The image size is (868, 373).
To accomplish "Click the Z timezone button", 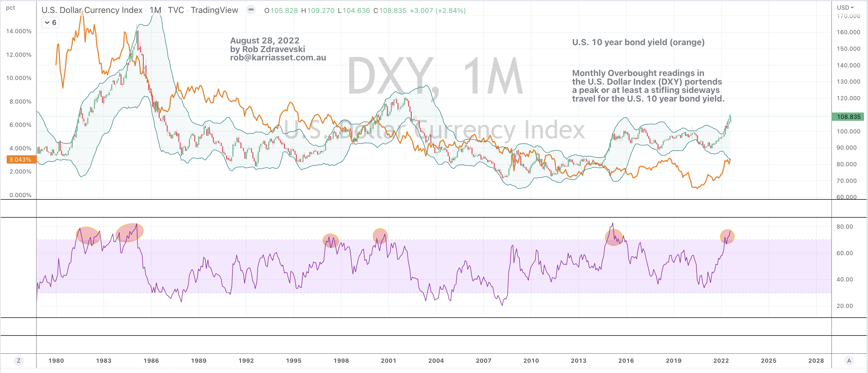I will point(19,360).
